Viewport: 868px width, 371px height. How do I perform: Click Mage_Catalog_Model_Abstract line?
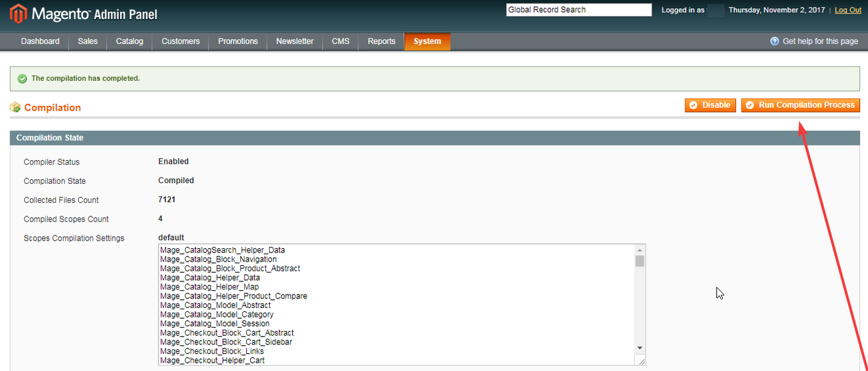click(216, 305)
